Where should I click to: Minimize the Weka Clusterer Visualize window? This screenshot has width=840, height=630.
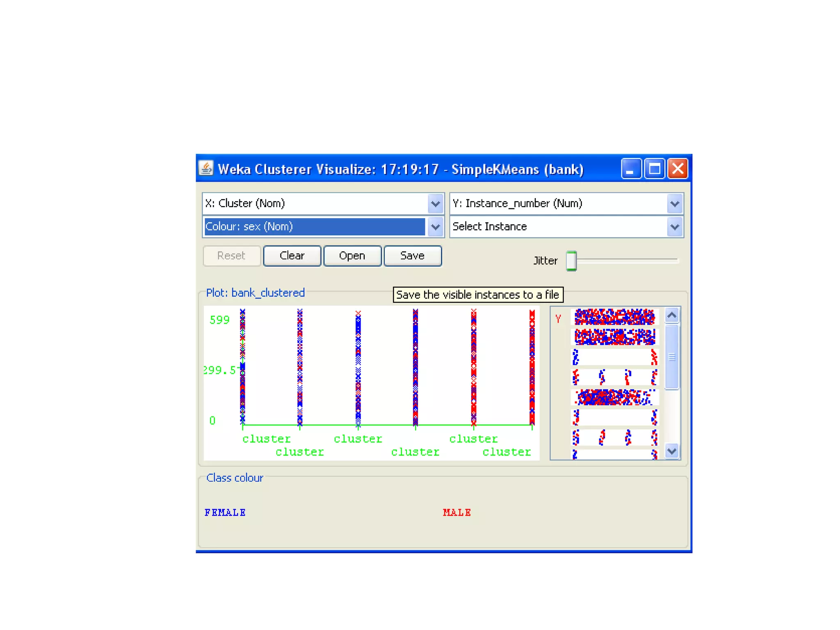631,169
